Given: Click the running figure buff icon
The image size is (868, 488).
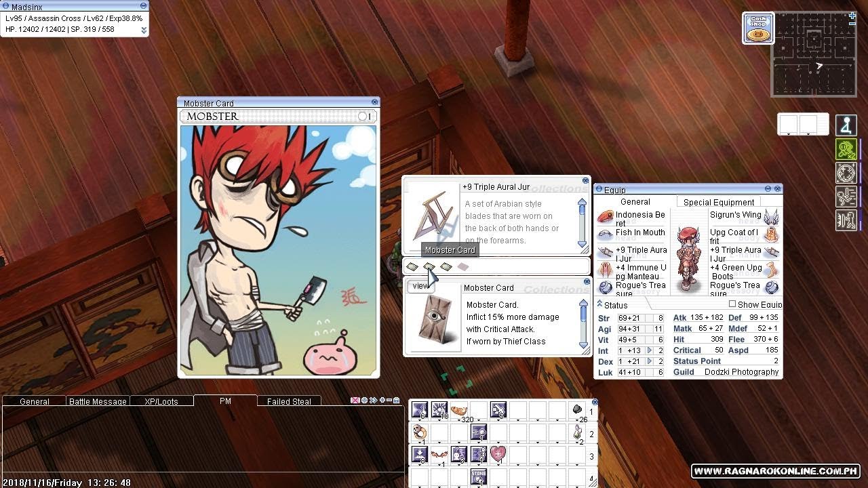Looking at the screenshot, I should point(846,197).
